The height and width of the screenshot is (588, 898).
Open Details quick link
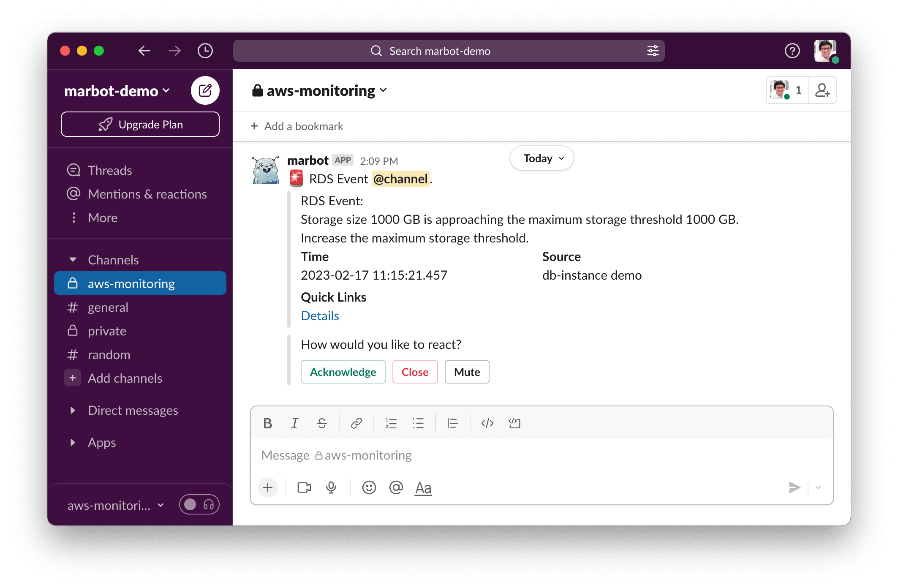point(320,316)
